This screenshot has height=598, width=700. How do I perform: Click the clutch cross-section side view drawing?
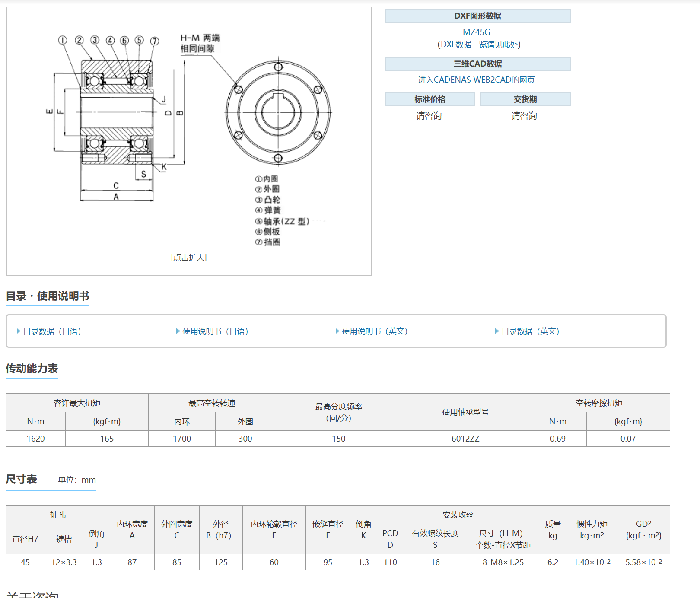point(117,113)
